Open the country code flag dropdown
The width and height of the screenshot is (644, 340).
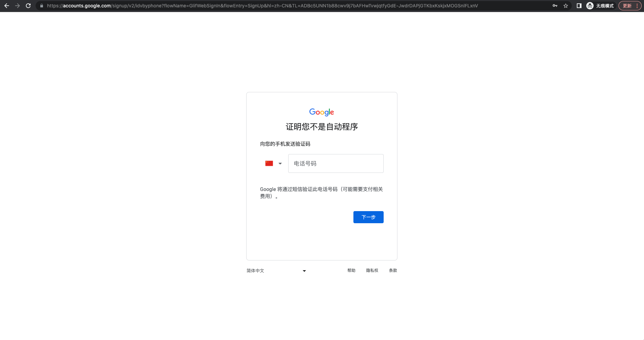(273, 163)
